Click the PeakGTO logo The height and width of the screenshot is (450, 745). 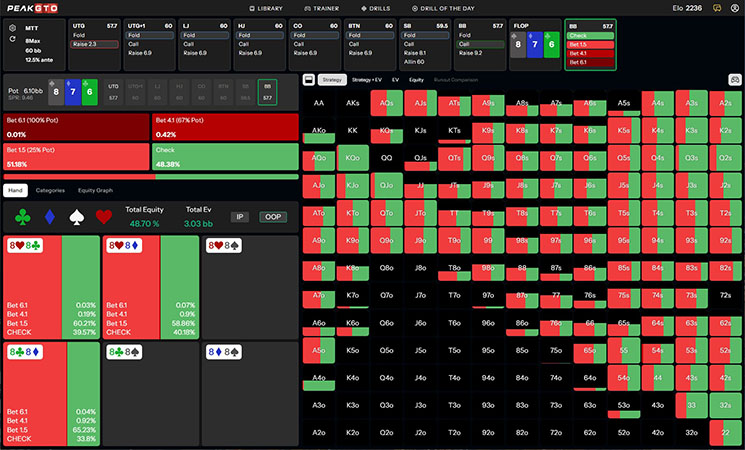point(34,8)
